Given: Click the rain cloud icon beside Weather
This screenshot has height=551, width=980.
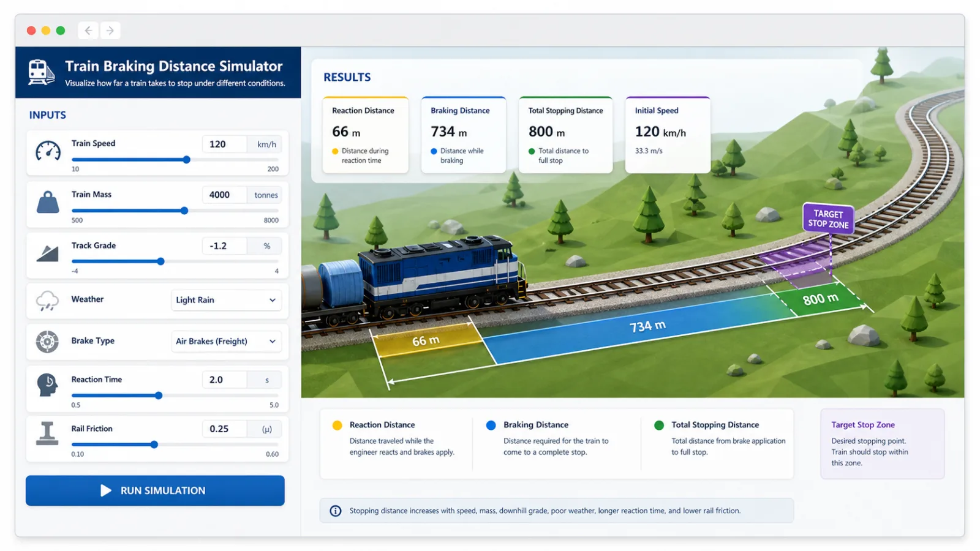Looking at the screenshot, I should 47,301.
